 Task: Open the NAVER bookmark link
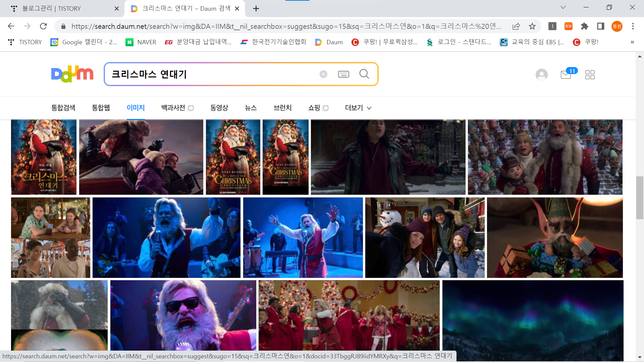click(141, 42)
